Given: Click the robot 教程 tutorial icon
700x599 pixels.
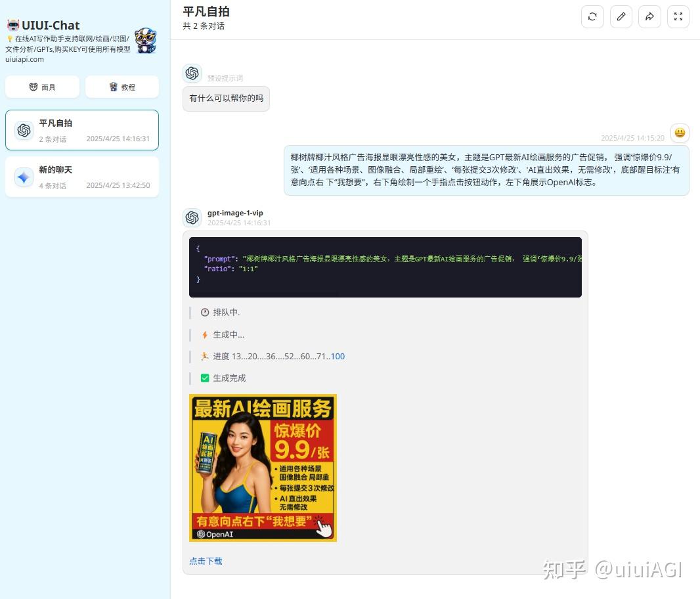Looking at the screenshot, I should (111, 86).
